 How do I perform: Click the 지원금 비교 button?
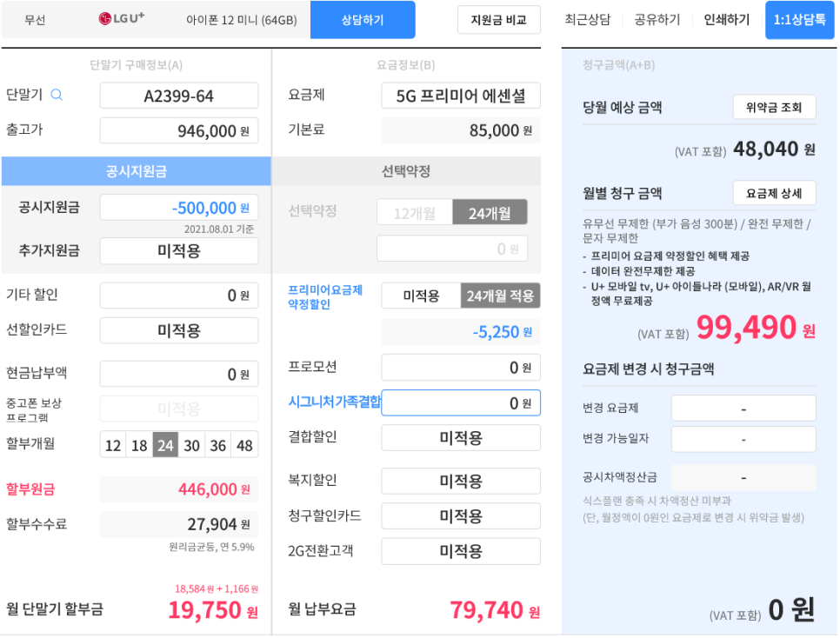tap(499, 20)
